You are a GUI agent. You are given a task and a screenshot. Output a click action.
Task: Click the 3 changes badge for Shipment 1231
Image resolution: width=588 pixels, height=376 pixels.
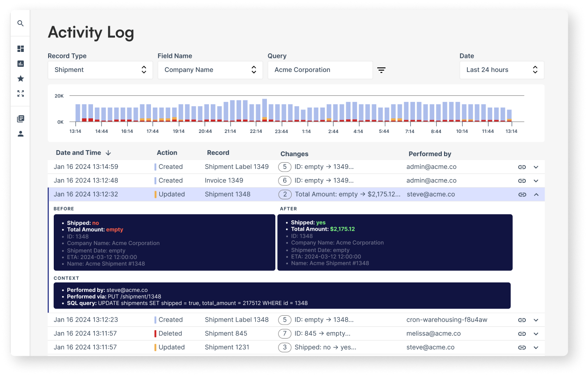tap(284, 347)
